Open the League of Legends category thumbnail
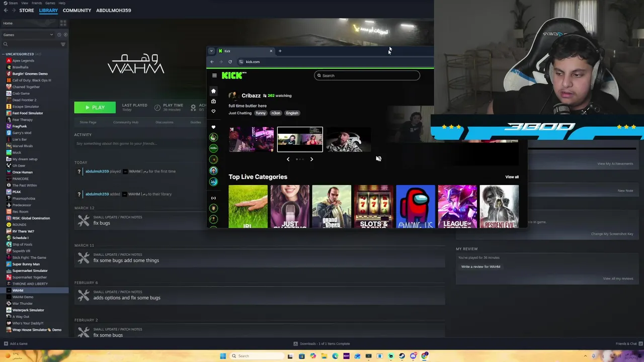 point(457,207)
